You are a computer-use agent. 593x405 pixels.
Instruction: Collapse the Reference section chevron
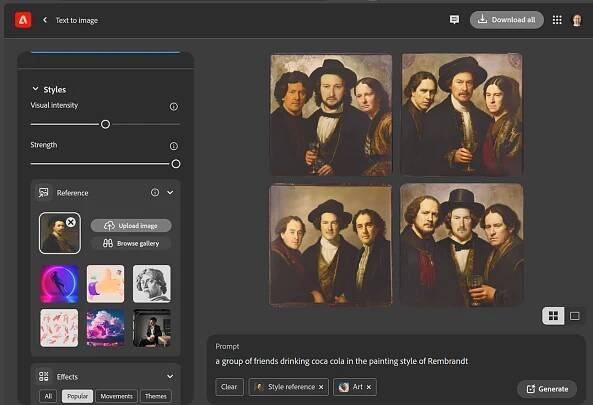(170, 192)
